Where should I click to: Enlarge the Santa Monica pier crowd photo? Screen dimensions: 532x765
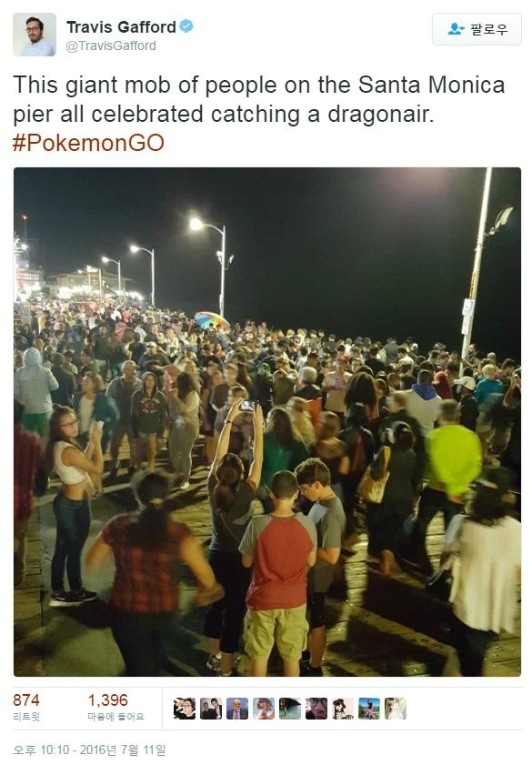coord(267,421)
